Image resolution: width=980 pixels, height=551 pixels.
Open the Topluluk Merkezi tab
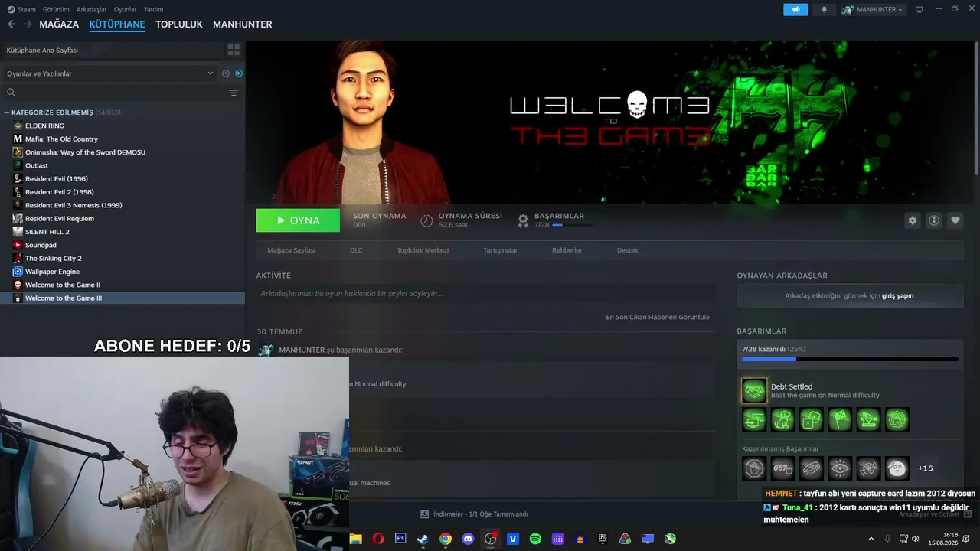click(423, 250)
